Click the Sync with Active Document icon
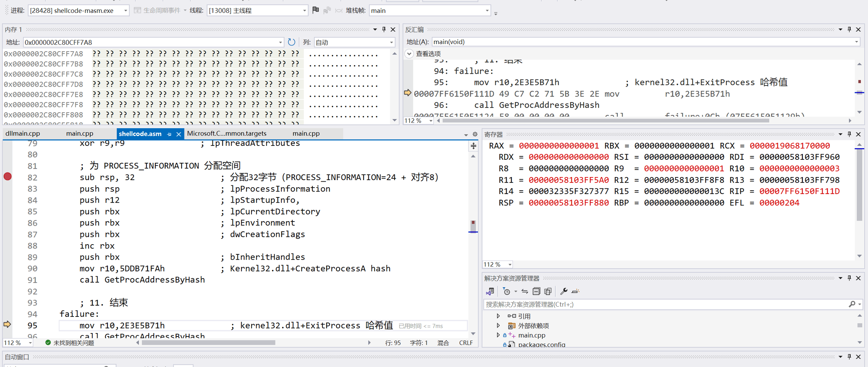This screenshot has height=367, width=868. (x=524, y=291)
